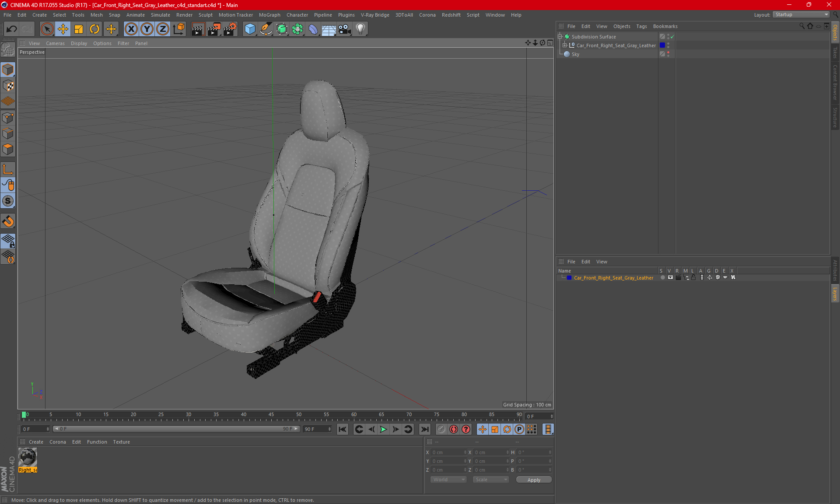Add a Cube primitive object
840x504 pixels.
250,29
